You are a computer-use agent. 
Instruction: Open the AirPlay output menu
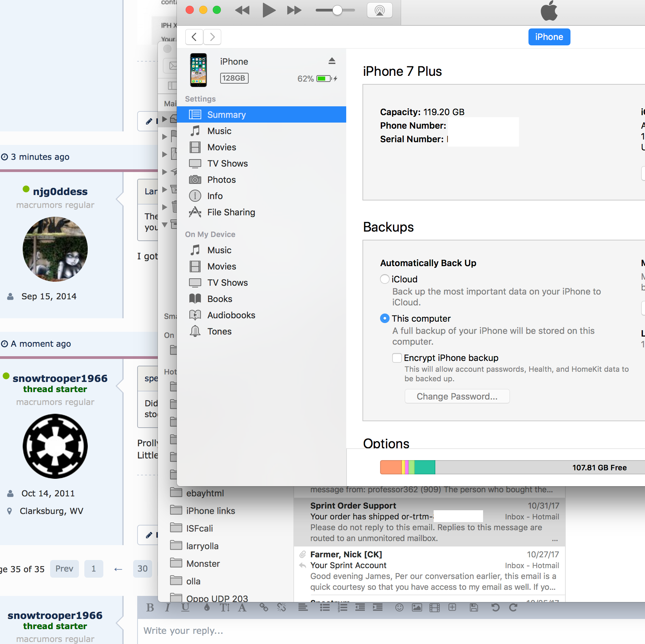point(380,10)
